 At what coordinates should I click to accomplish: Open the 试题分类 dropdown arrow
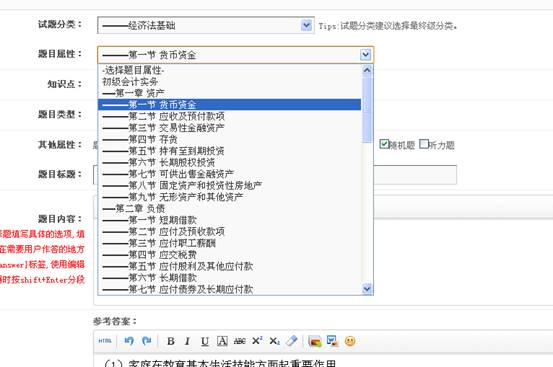[306, 25]
